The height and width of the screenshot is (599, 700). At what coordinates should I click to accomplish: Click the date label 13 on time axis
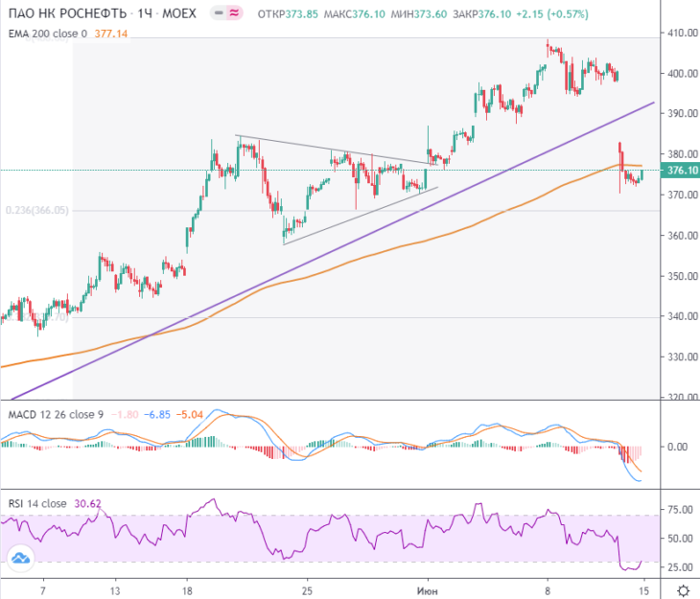coord(115,591)
